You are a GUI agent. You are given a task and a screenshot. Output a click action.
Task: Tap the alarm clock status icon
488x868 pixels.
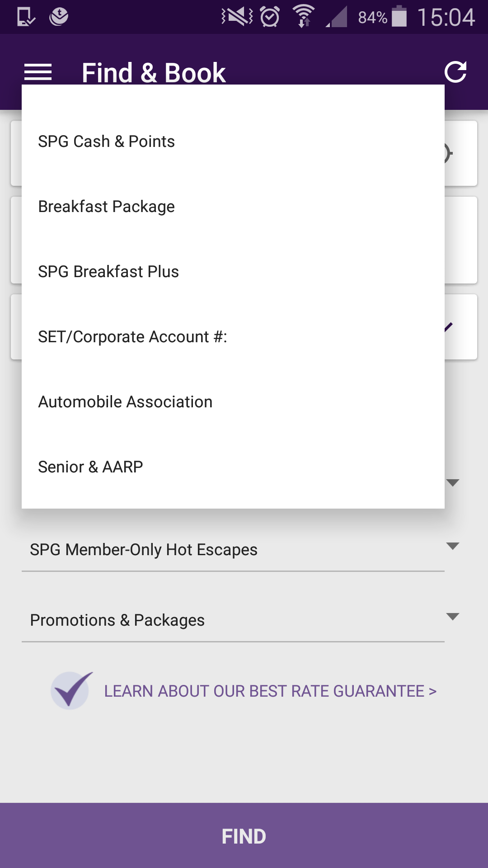[270, 17]
